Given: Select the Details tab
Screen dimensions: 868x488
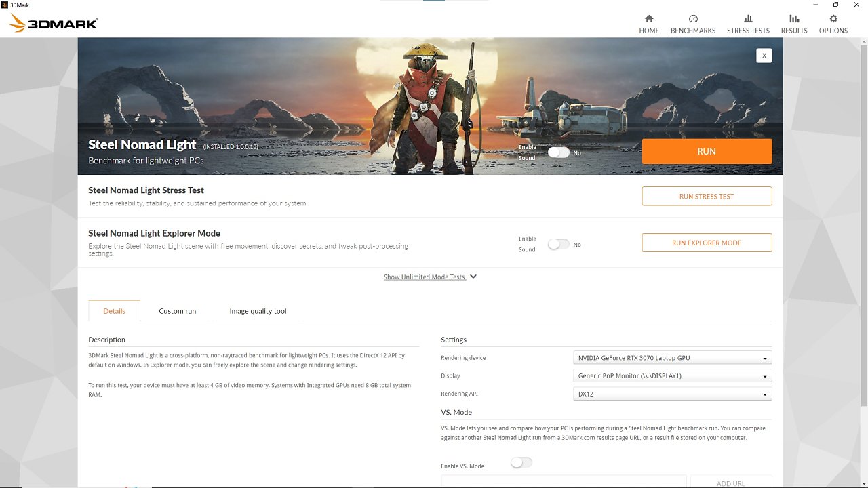Looking at the screenshot, I should [x=114, y=311].
